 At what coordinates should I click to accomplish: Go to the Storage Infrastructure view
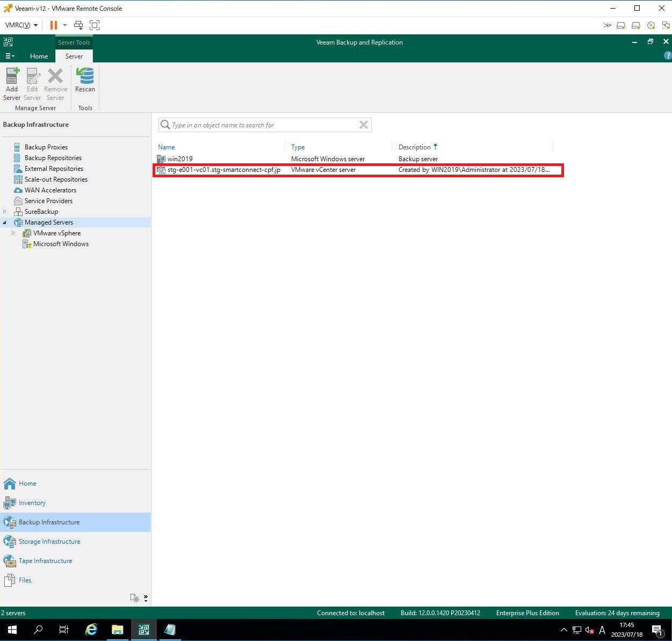click(75, 542)
